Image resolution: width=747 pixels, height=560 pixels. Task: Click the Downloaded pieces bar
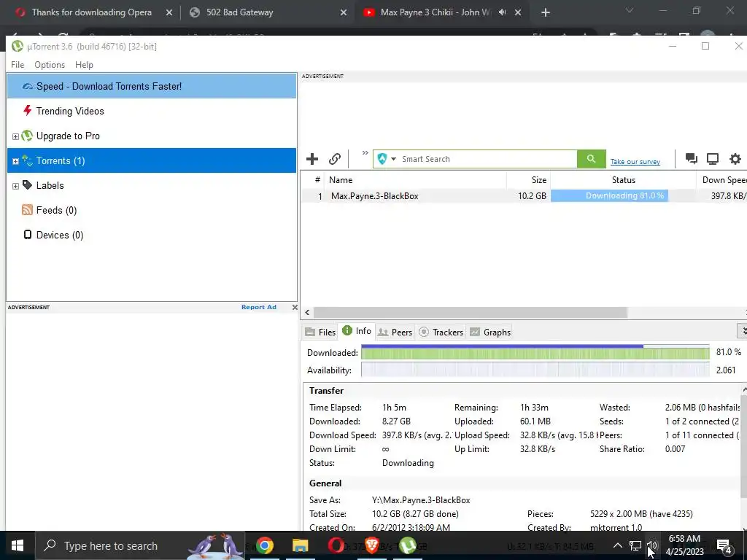(x=535, y=352)
